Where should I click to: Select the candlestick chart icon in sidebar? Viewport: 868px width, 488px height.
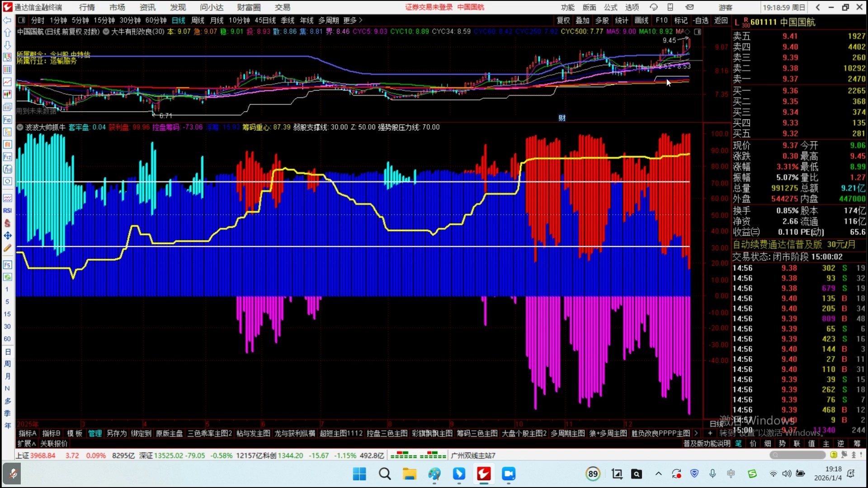coord(7,94)
